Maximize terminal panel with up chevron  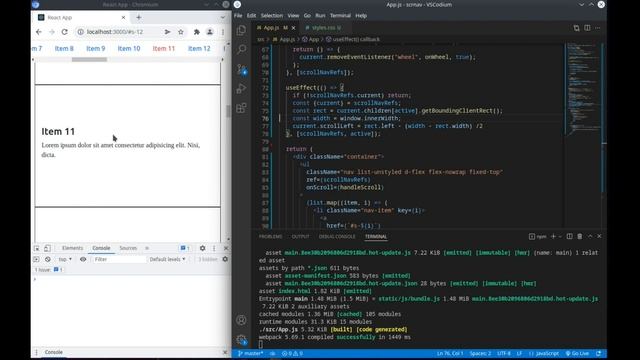(590, 236)
